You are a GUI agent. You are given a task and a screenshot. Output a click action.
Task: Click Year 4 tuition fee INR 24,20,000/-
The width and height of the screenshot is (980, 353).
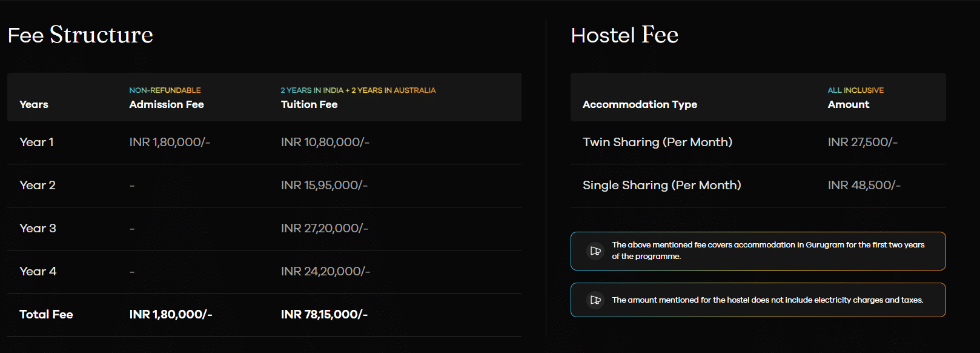[325, 271]
